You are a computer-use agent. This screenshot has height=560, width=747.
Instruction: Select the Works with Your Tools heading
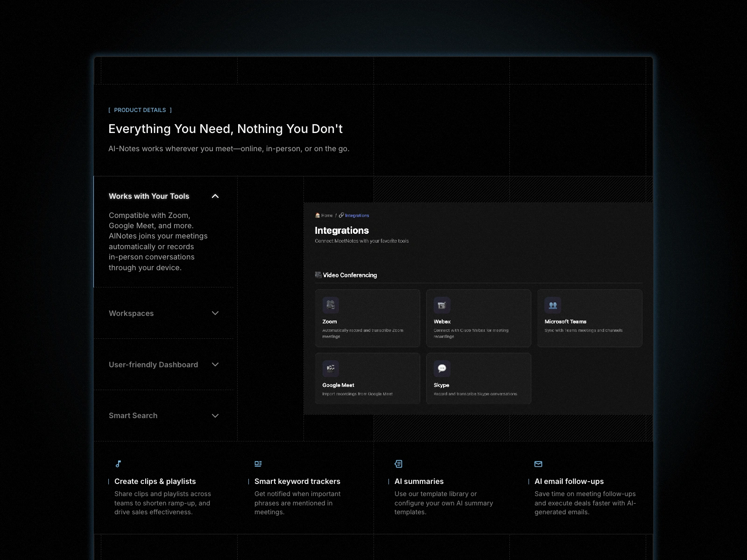149,196
